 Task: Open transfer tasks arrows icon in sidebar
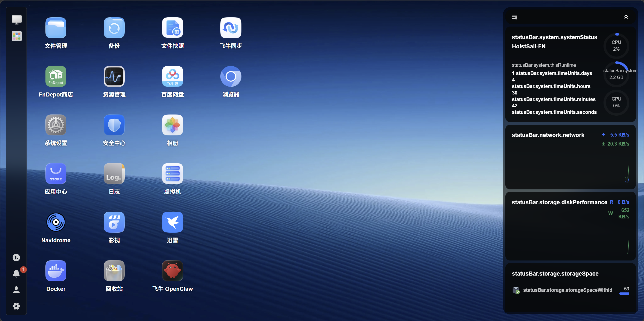coord(16,258)
